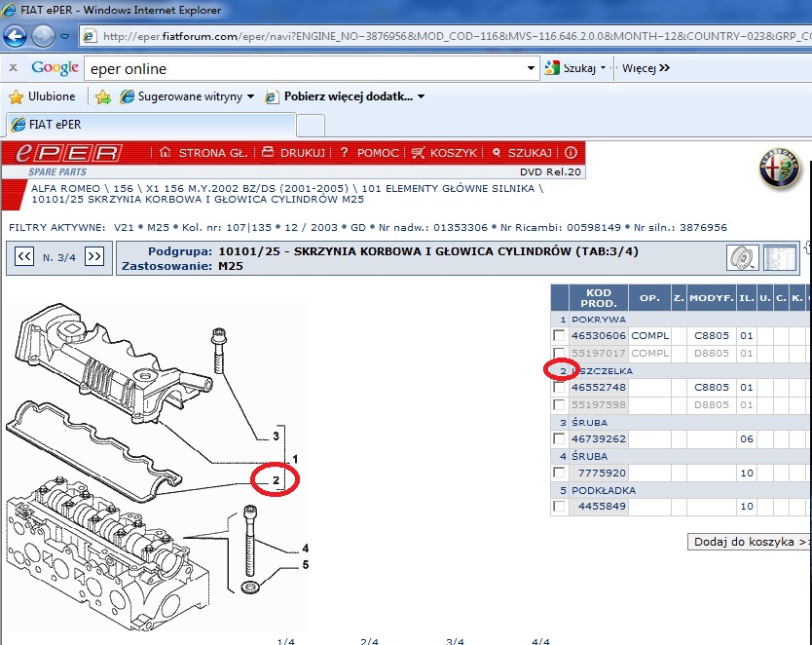Open the recent pages history dropdown arrow
The width and height of the screenshot is (812, 645).
click(64, 36)
